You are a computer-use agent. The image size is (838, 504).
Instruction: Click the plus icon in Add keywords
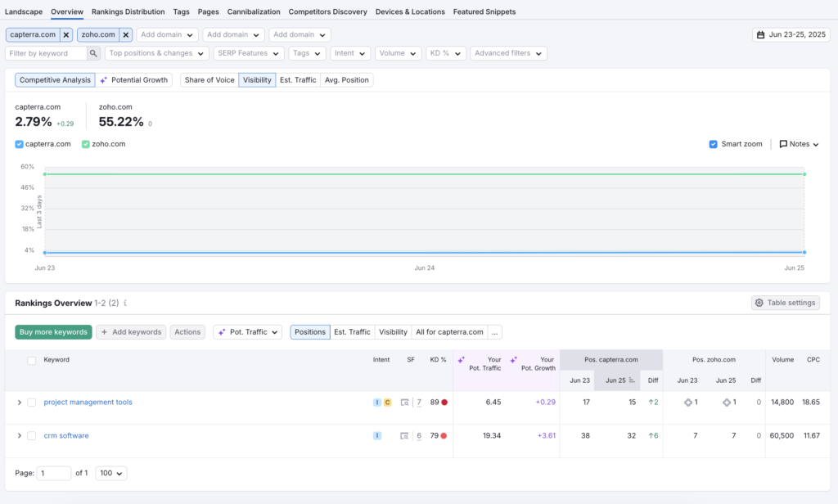104,332
